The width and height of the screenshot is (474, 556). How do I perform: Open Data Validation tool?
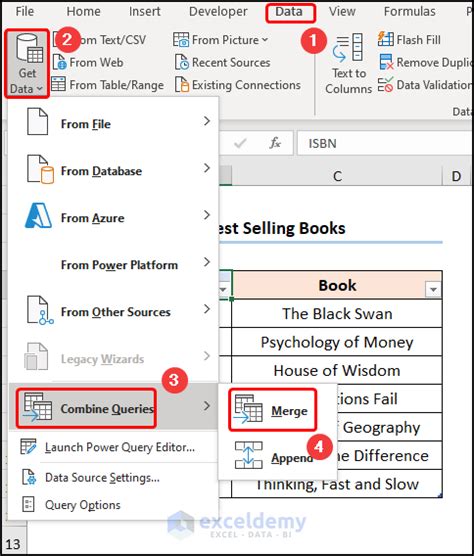[x=425, y=85]
